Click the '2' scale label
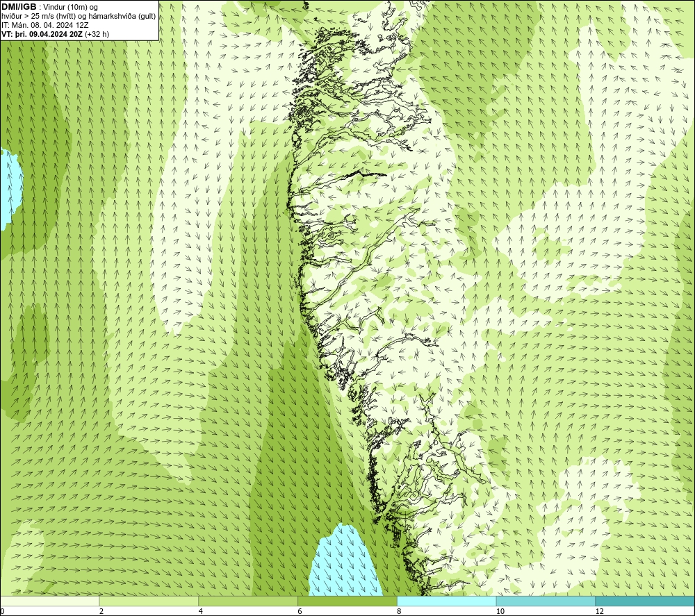The width and height of the screenshot is (695, 616). click(101, 611)
